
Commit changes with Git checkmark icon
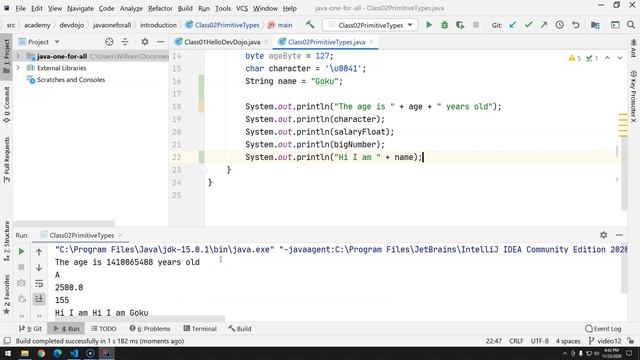[x=528, y=25]
